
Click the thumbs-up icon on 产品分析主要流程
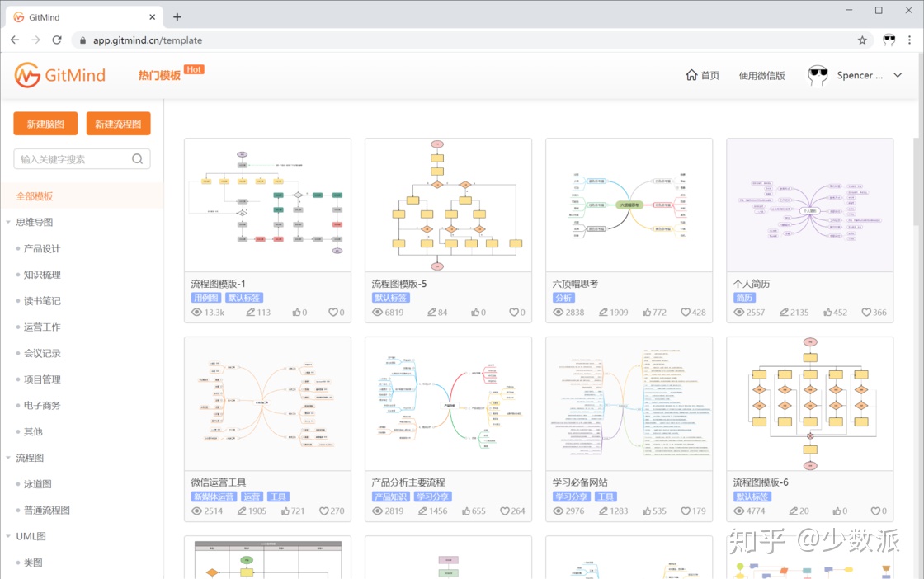tap(465, 511)
